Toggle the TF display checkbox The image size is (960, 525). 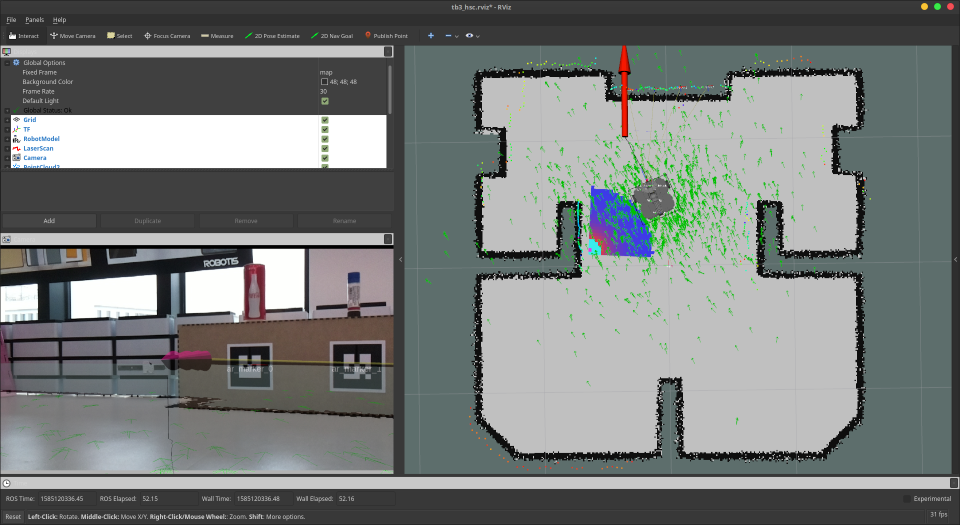point(324,129)
